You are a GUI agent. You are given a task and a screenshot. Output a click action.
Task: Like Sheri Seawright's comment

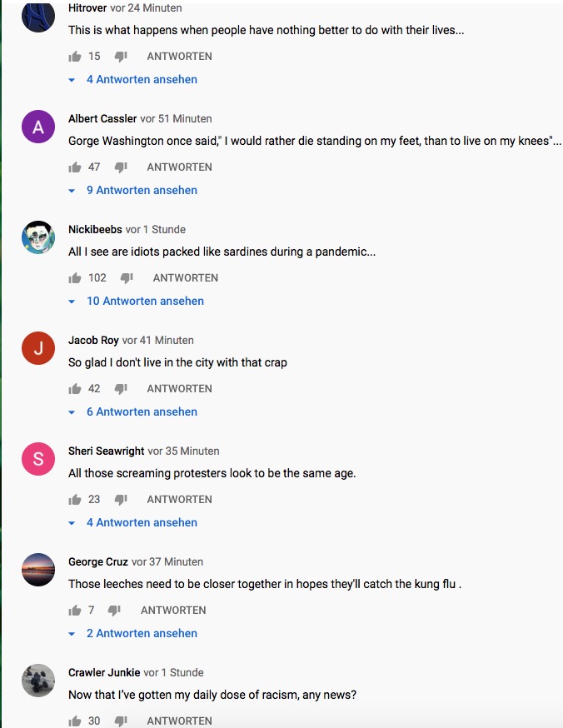pos(75,500)
